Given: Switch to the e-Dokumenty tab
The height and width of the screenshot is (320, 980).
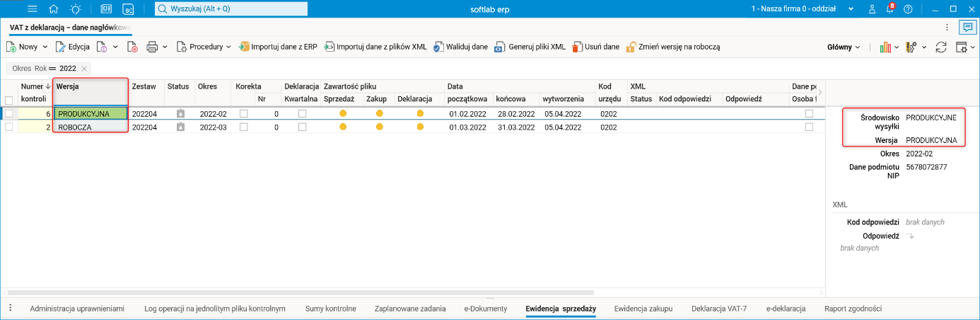Looking at the screenshot, I should coord(486,309).
